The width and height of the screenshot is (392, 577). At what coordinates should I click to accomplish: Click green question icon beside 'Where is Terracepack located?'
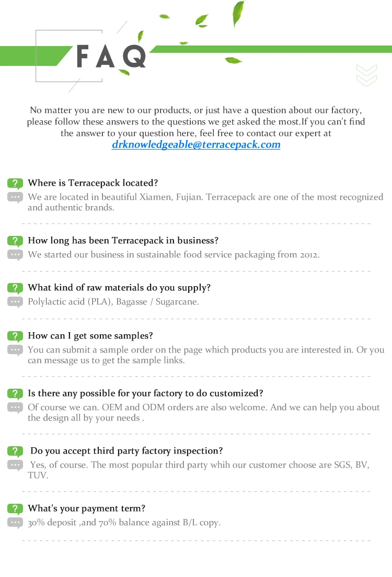pyautogui.click(x=15, y=183)
